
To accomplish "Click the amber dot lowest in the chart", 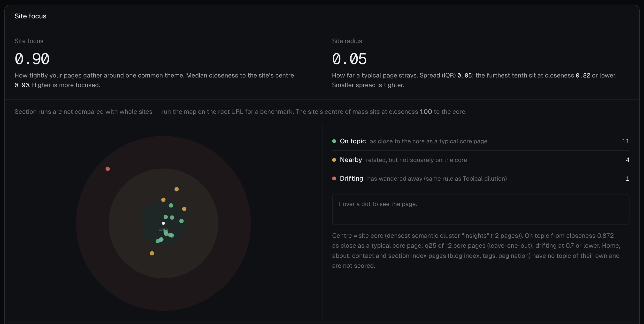I will (x=152, y=253).
